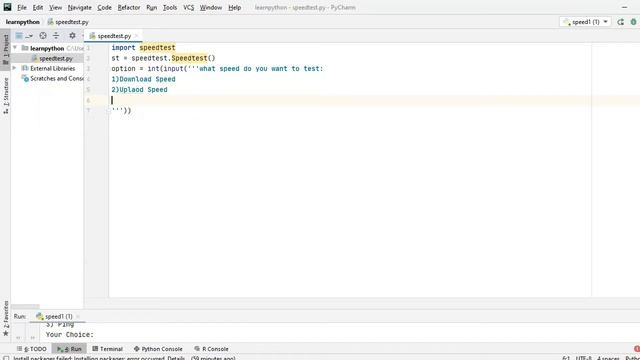This screenshot has height=360, width=640.
Task: Open the Edit menu
Action: pos(38,7)
